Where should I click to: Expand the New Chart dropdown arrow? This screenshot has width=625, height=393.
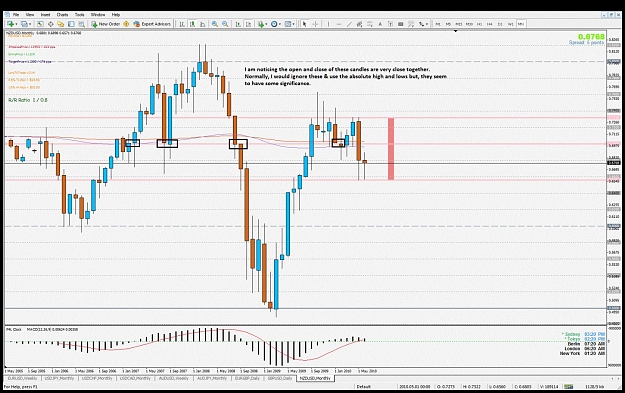point(16,24)
